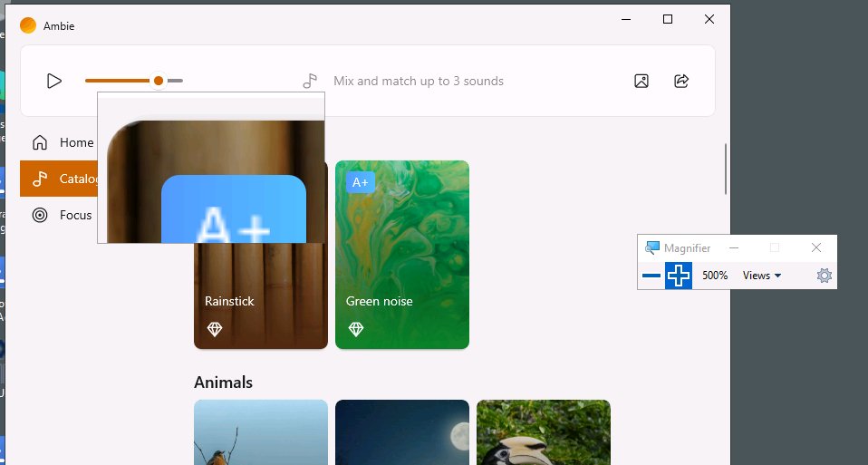Select the hornbill animal card

pyautogui.click(x=544, y=432)
